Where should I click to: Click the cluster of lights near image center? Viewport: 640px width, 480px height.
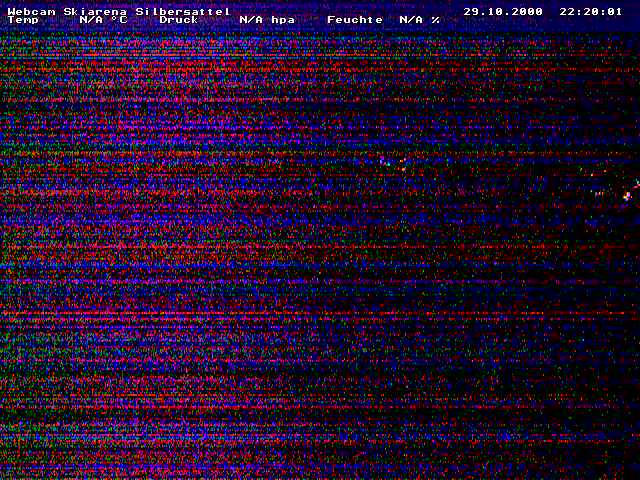click(393, 163)
